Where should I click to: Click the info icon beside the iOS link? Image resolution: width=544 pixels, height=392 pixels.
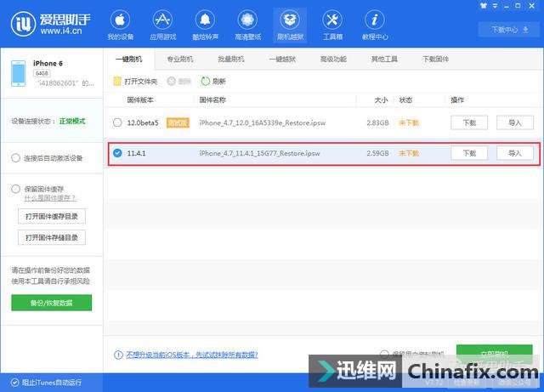point(118,355)
